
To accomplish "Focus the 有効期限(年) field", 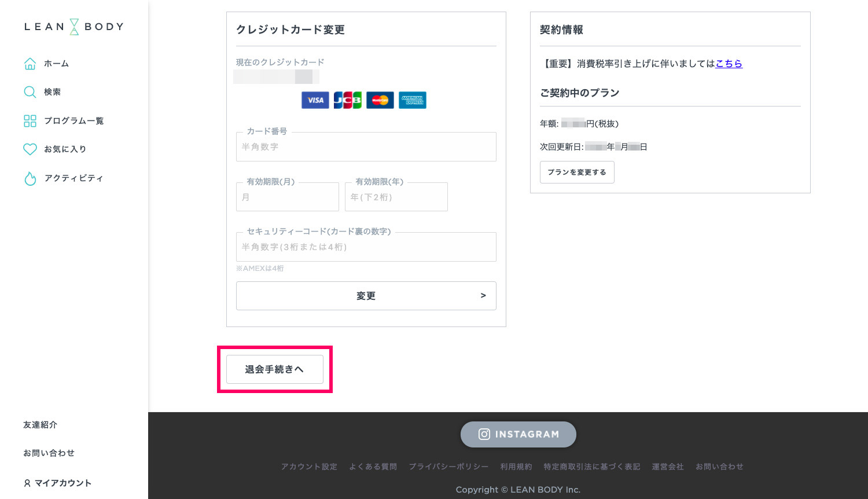I will pos(396,197).
